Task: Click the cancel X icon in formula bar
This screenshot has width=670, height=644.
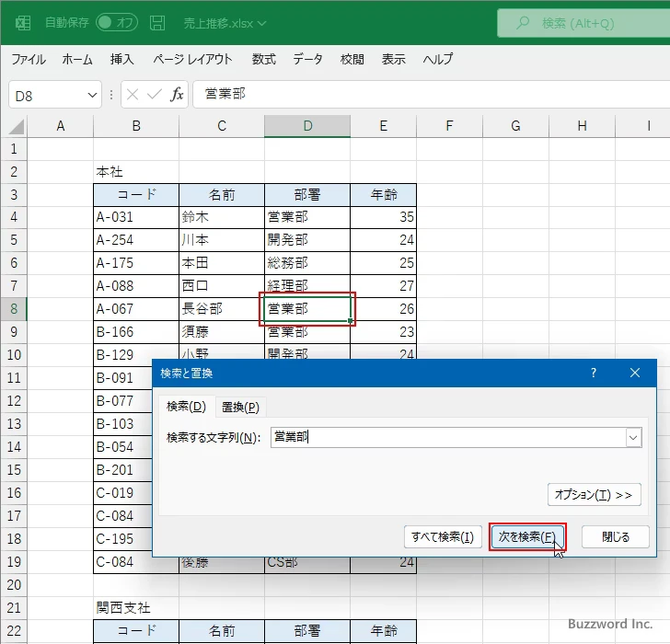Action: 133,94
